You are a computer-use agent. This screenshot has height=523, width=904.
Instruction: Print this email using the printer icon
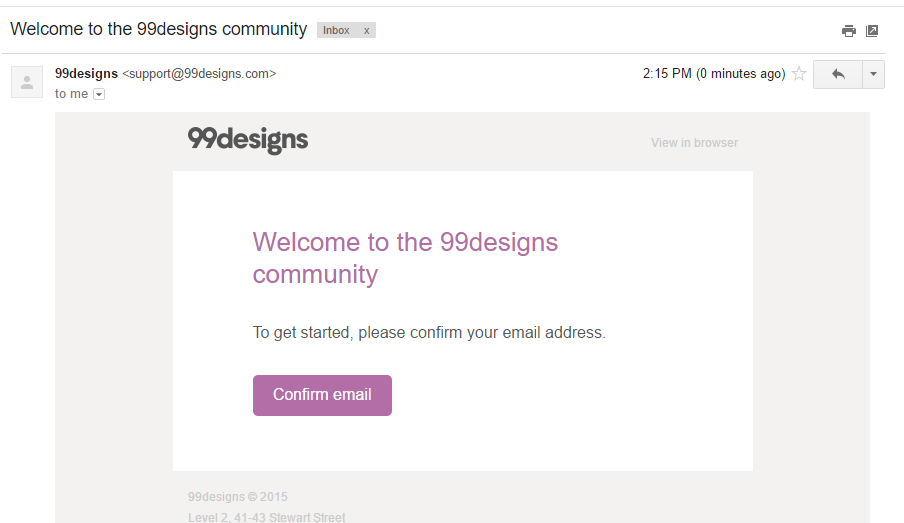pyautogui.click(x=849, y=31)
